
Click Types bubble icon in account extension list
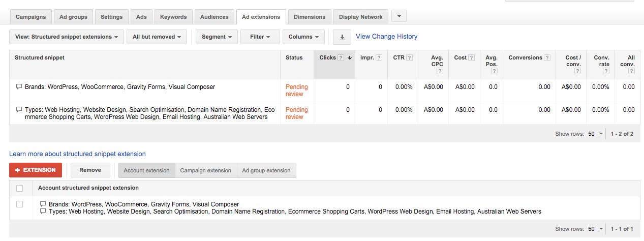coord(43,212)
